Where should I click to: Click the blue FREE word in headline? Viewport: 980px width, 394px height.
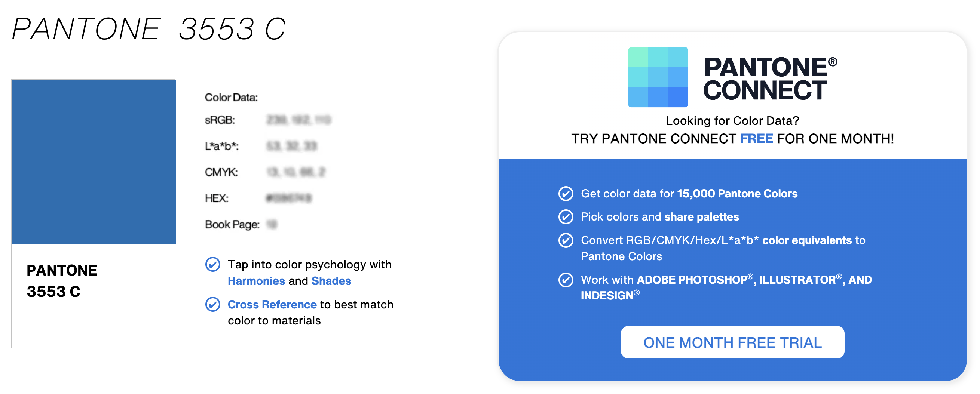pos(756,139)
